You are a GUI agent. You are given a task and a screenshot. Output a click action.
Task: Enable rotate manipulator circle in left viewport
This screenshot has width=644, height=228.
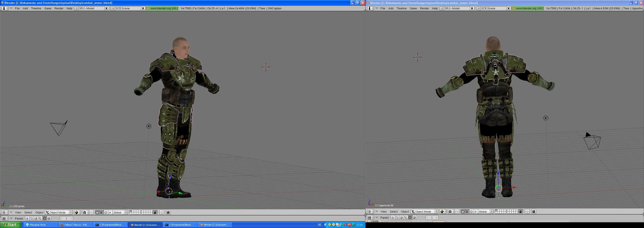coord(106,213)
